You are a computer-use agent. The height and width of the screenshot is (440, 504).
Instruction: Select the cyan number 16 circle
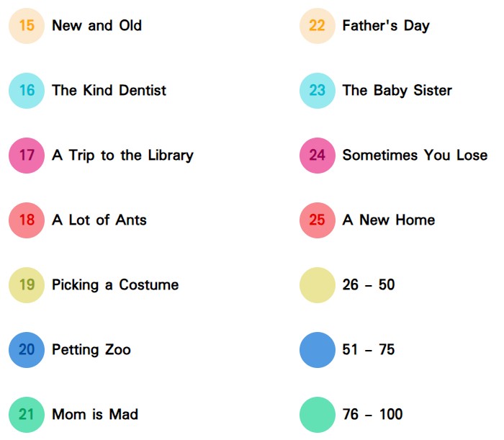(x=27, y=91)
